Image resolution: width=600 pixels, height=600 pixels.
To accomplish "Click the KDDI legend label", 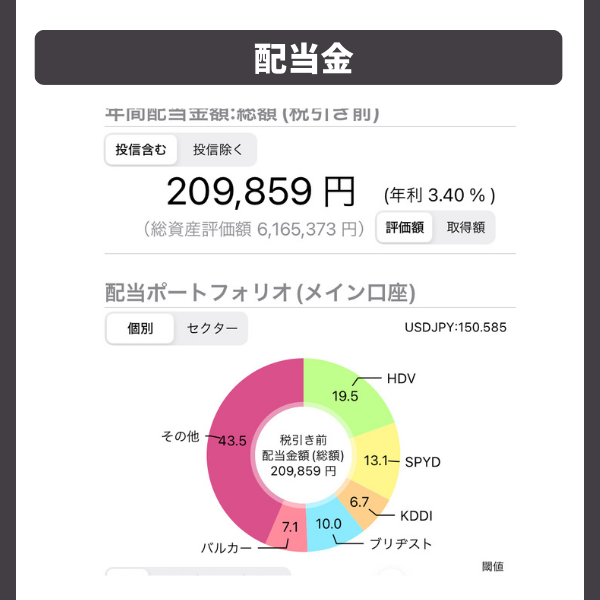I will point(416,516).
